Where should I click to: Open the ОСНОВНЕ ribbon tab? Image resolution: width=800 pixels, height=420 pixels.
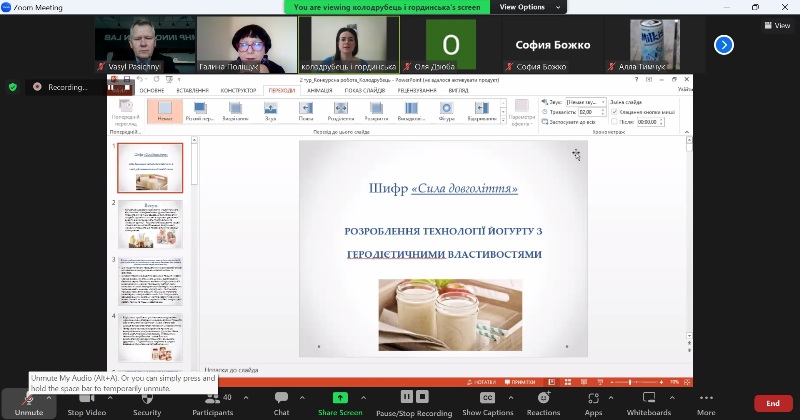pyautogui.click(x=152, y=90)
